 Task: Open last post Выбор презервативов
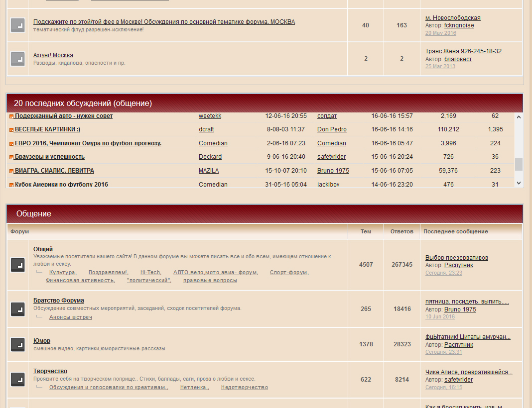click(x=456, y=258)
